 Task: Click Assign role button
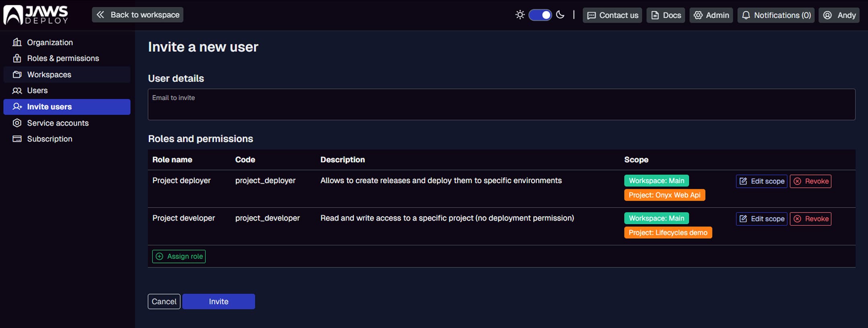[x=179, y=256]
